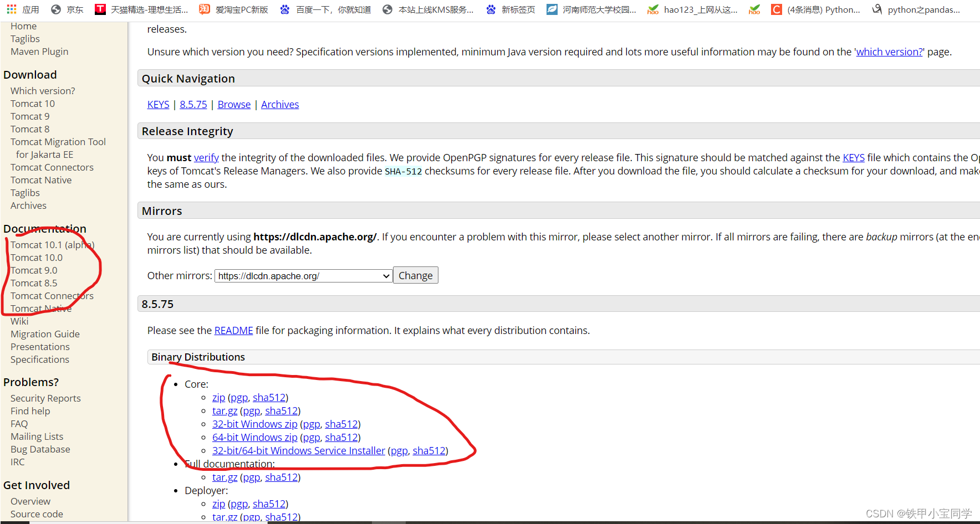The image size is (980, 524).
Task: Download Full documentation tar.gz
Action: pyautogui.click(x=225, y=477)
